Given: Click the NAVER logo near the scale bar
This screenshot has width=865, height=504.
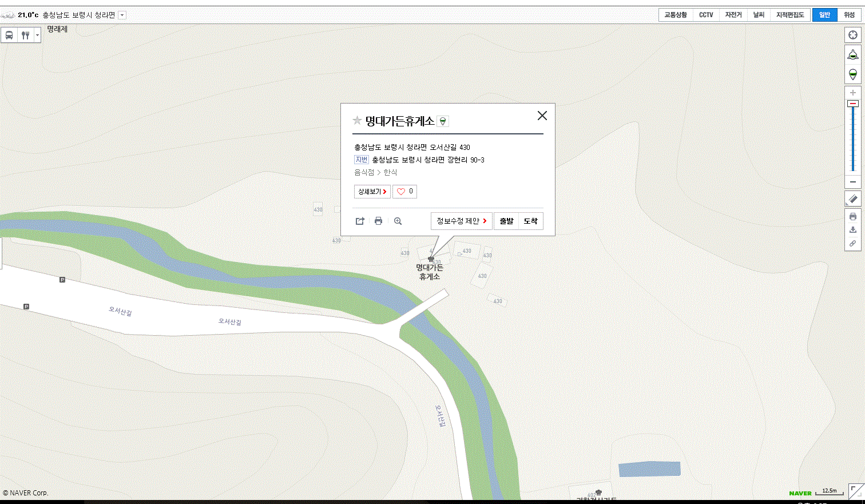Looking at the screenshot, I should pyautogui.click(x=800, y=493).
